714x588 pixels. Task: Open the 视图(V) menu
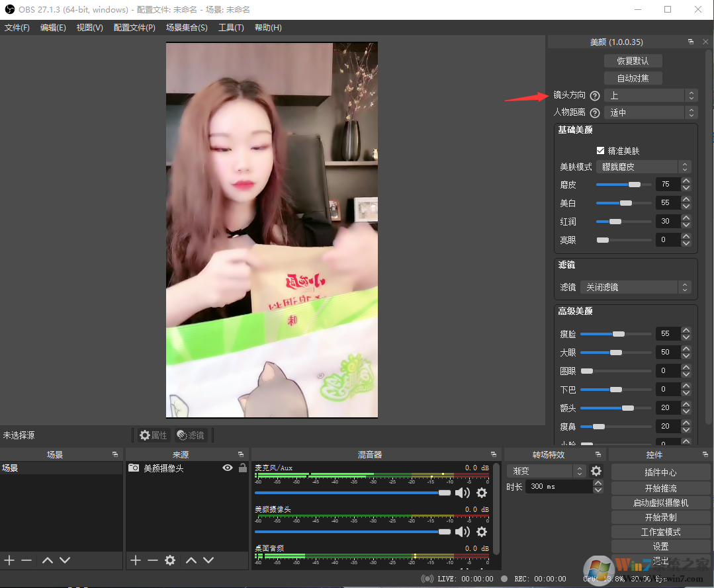pos(89,27)
